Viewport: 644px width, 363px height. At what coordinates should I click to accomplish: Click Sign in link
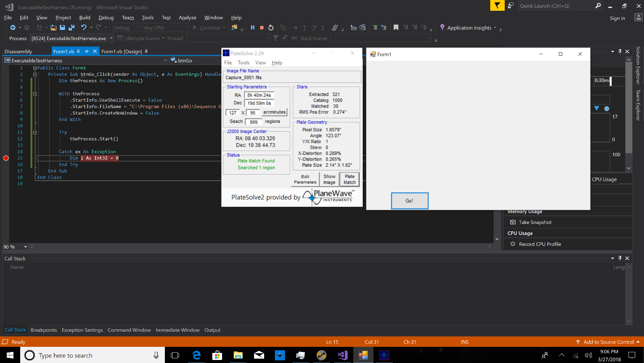pos(617,18)
